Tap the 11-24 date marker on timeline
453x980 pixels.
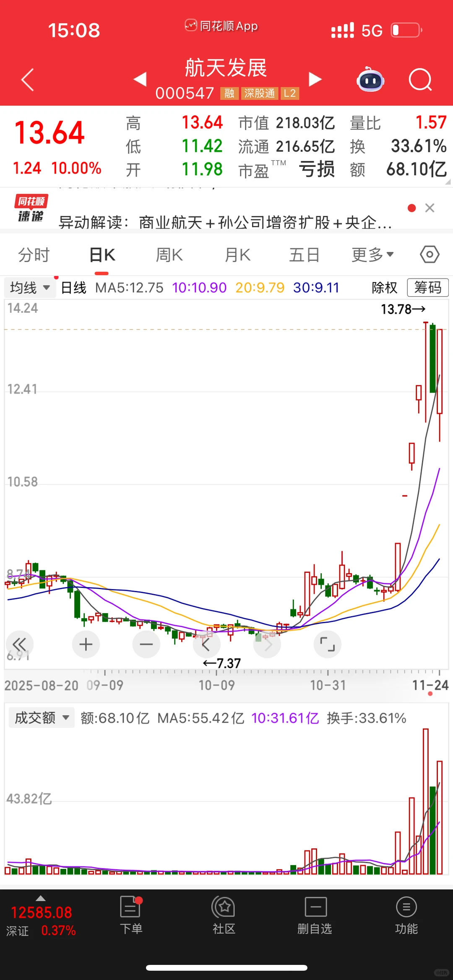point(430,685)
